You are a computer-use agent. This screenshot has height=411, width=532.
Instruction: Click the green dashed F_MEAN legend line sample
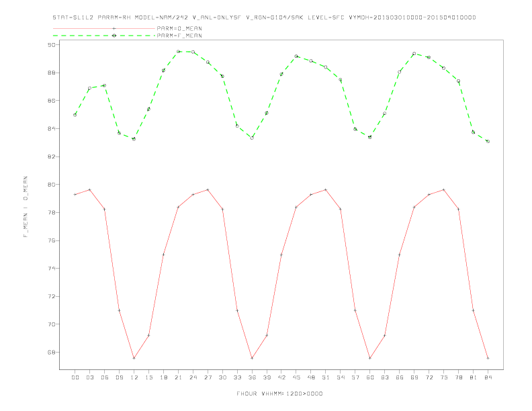pyautogui.click(x=104, y=36)
